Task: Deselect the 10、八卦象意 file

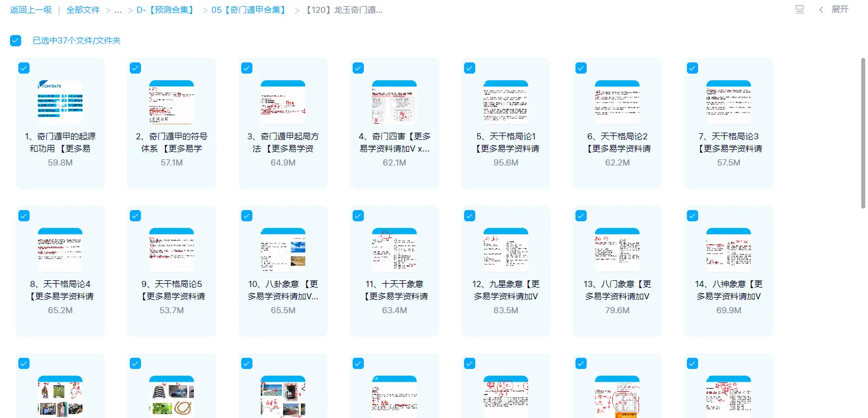Action: coord(246,215)
